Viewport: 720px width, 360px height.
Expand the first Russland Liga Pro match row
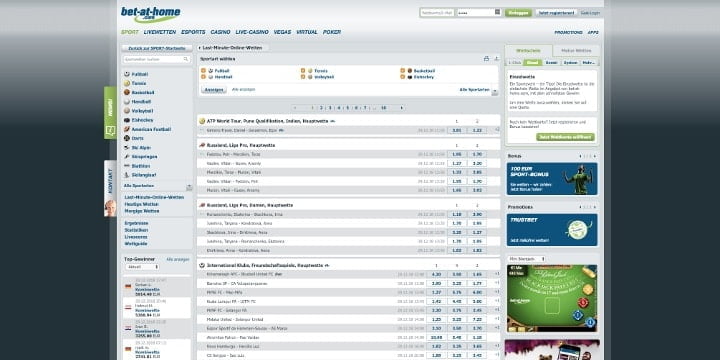pos(202,154)
